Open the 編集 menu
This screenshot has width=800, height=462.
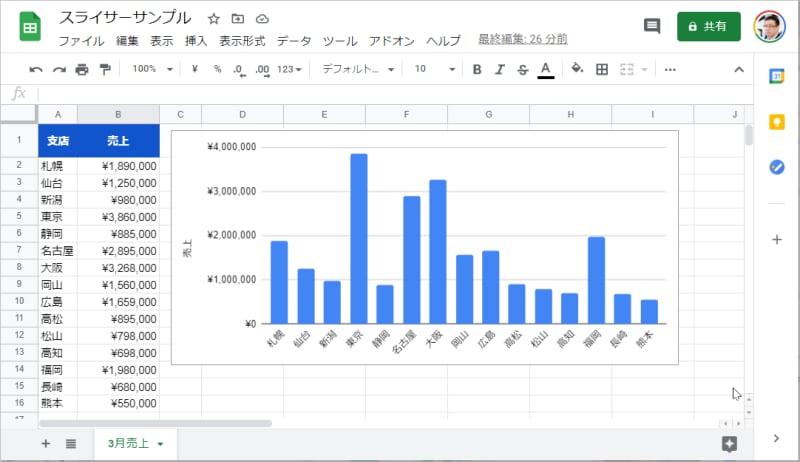127,41
